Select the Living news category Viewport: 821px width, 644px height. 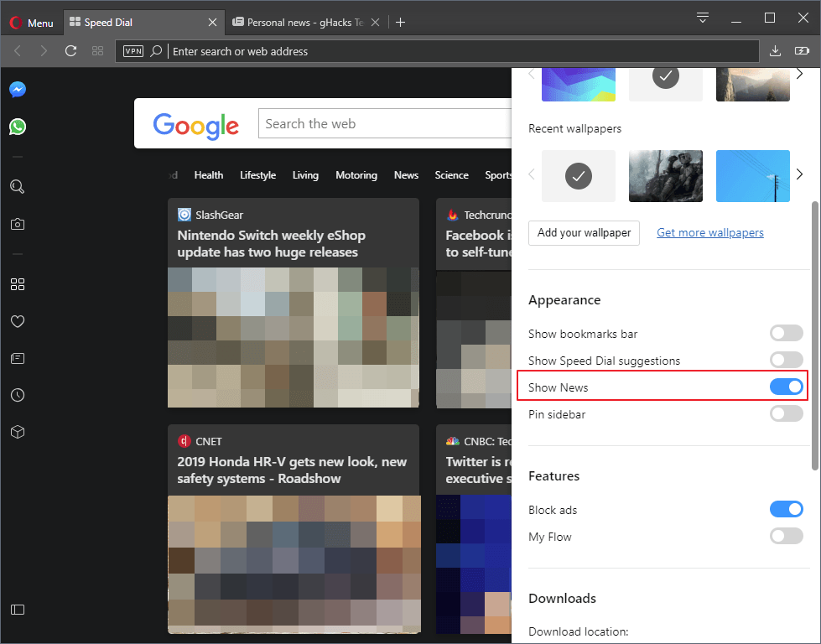click(305, 175)
